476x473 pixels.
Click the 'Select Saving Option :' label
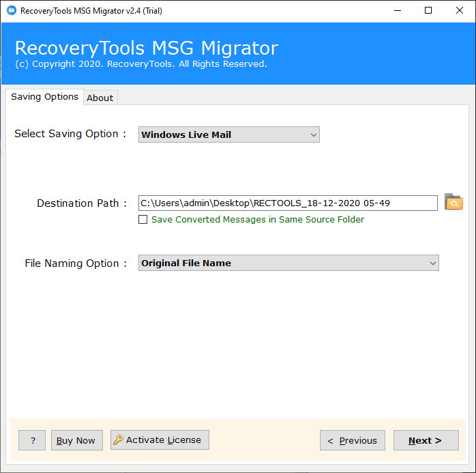pos(70,134)
